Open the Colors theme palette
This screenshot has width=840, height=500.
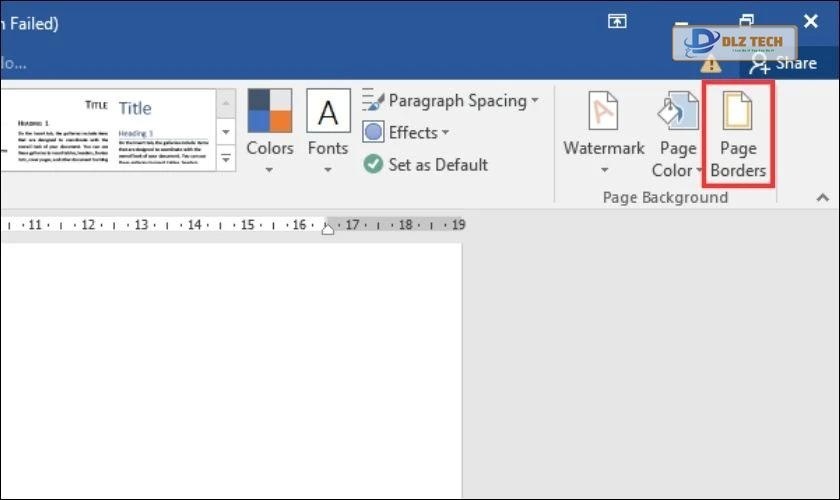pos(269,130)
